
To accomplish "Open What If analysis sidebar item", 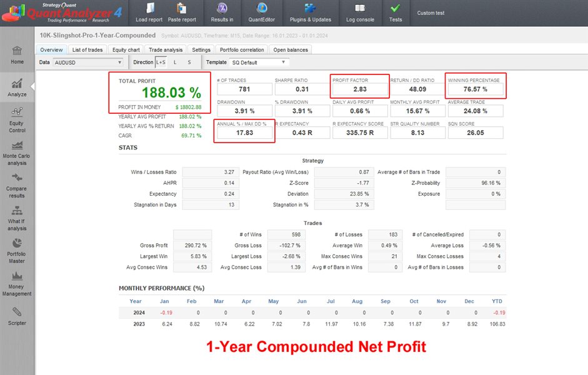I will (17, 218).
